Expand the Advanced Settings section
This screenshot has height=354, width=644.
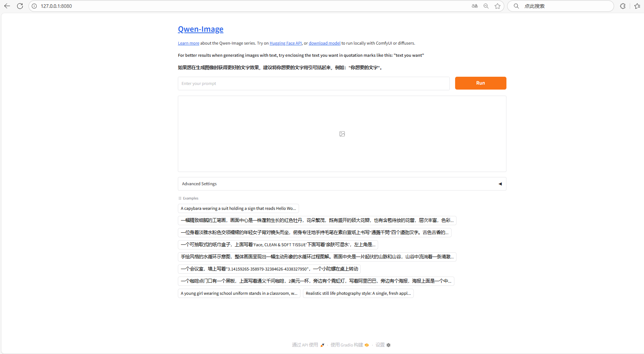(x=500, y=184)
